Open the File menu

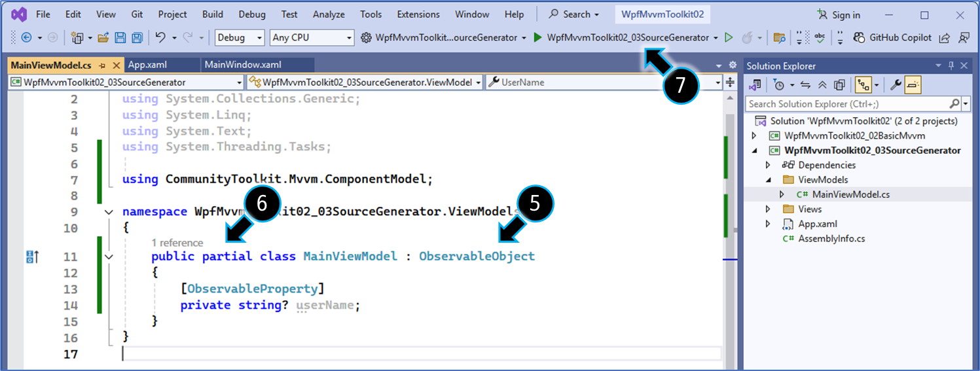click(x=43, y=14)
